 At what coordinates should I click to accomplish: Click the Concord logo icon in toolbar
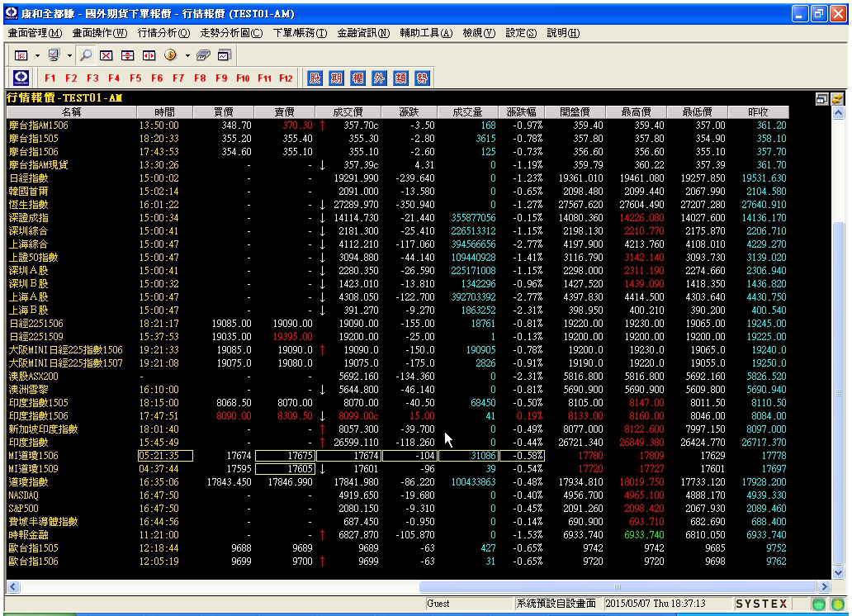coord(21,78)
